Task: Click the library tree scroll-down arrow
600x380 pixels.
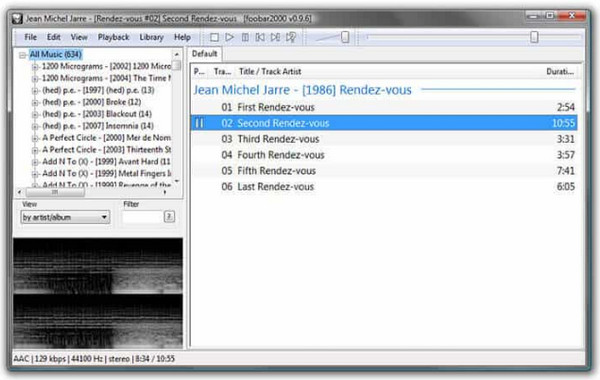Action: pyautogui.click(x=176, y=181)
